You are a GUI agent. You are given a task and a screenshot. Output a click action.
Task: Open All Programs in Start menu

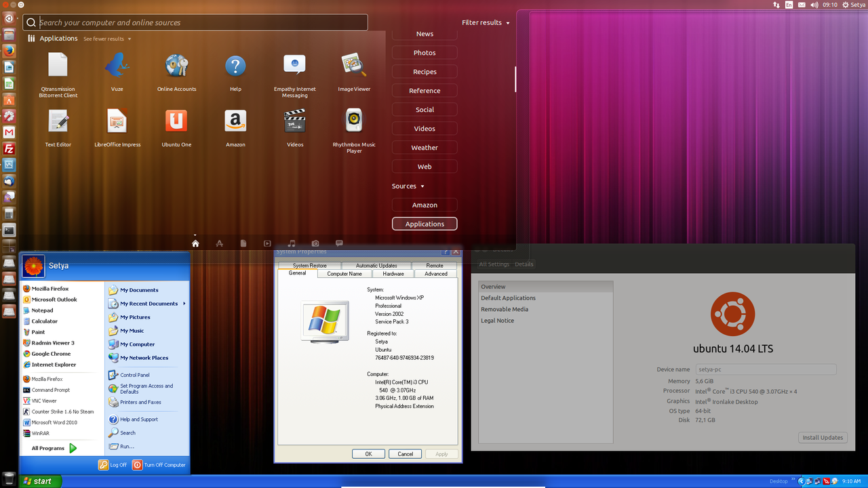pos(54,448)
